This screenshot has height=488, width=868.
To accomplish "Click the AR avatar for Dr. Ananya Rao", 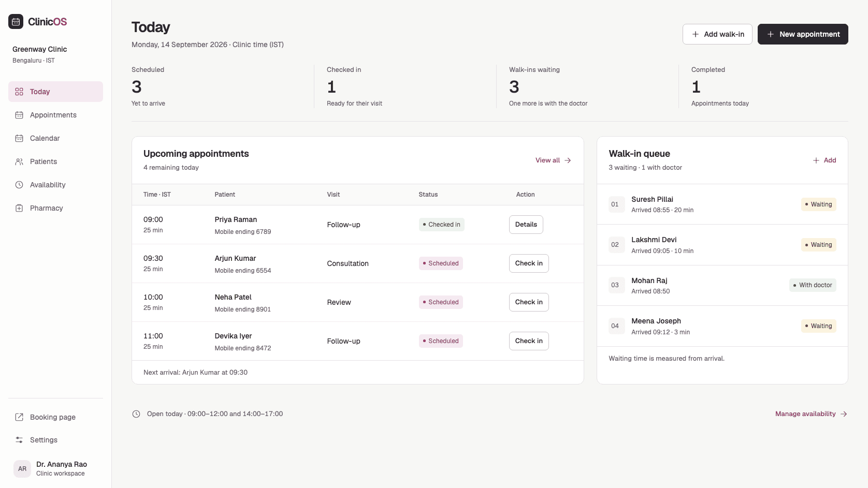I will click(x=22, y=469).
